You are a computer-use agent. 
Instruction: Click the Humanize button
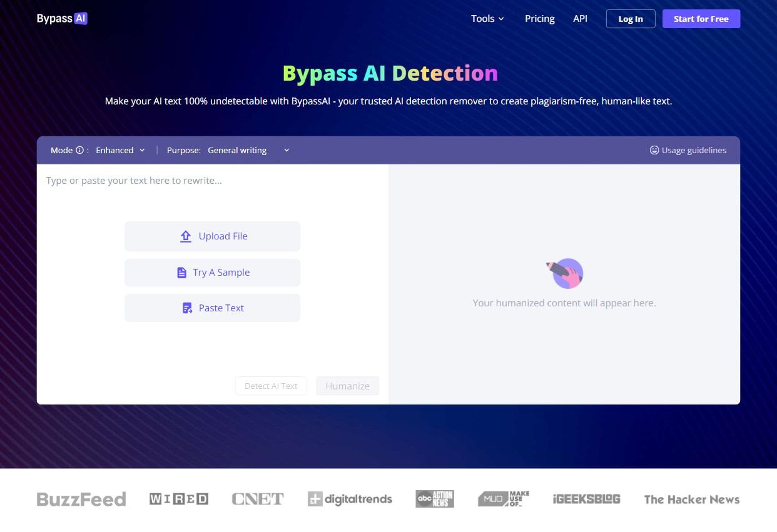click(x=347, y=386)
